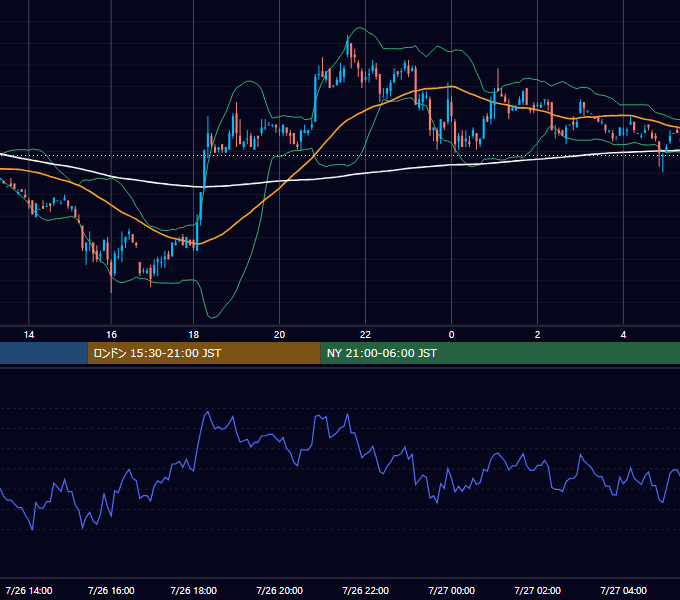Click the 20 hour label on price chart
The image size is (680, 600).
[x=280, y=335]
